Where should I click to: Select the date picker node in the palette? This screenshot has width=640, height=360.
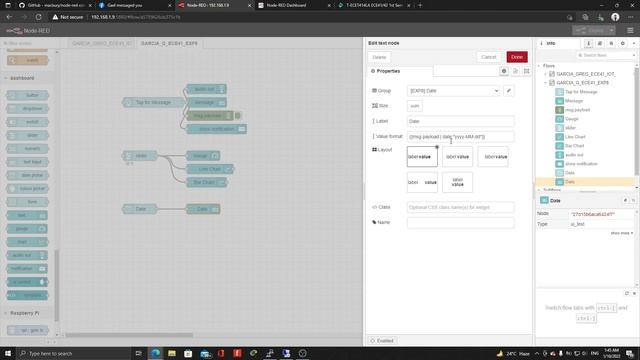click(x=28, y=175)
